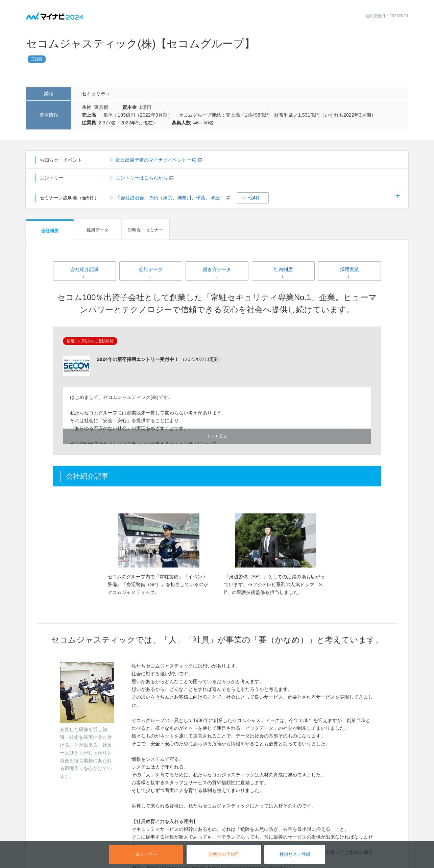434x868 pixels.
Task: Expand the 他4件 seminar dropdown
Action: [253, 198]
